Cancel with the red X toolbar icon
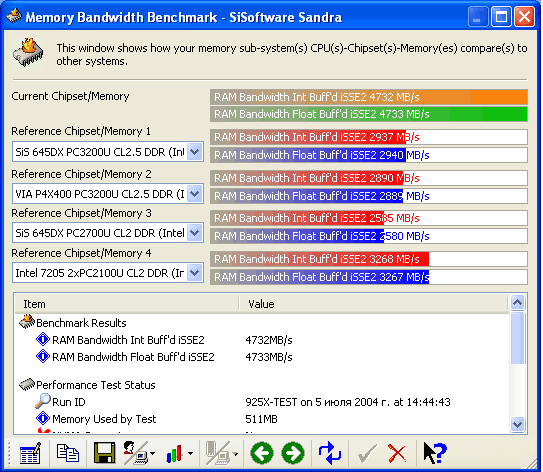 pos(397,453)
